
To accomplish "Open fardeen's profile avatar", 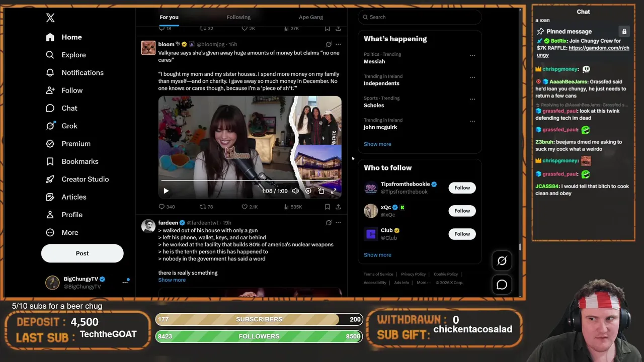I will point(148,226).
